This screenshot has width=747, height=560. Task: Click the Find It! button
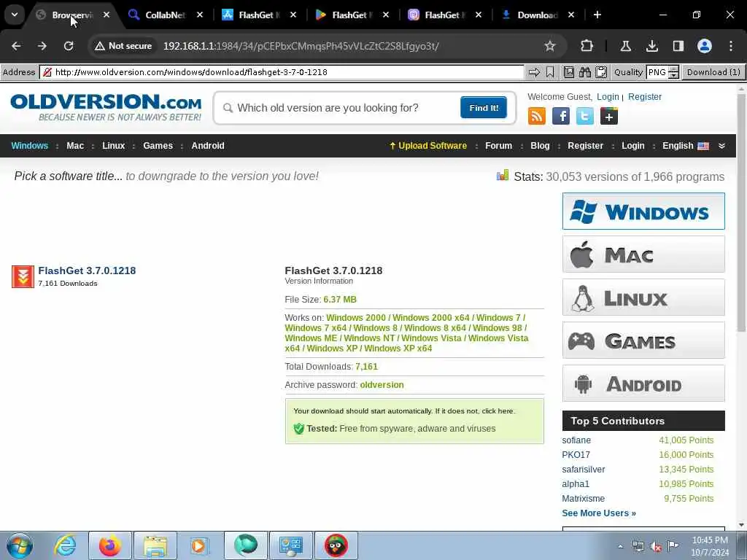(484, 108)
